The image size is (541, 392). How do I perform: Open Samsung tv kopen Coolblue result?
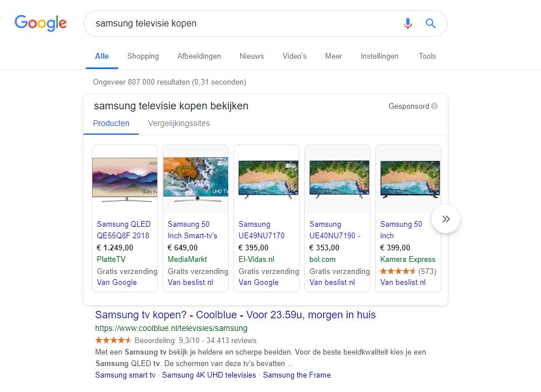[235, 315]
